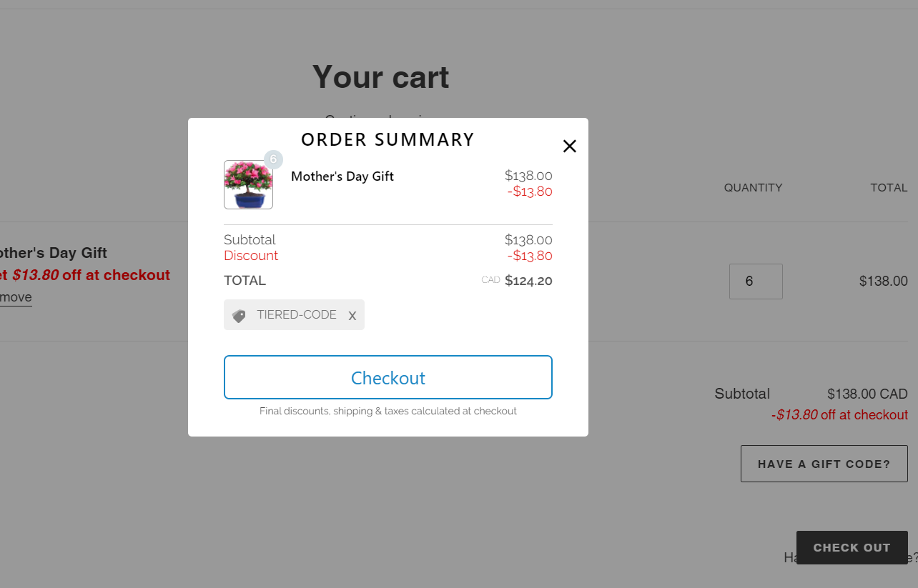918x588 pixels.
Task: Click the TIERED-CODE label text
Action: [297, 315]
